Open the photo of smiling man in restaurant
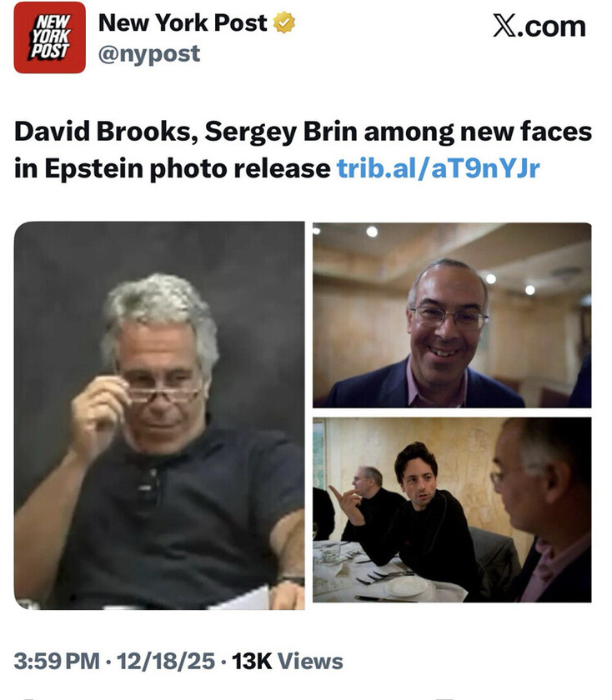The height and width of the screenshot is (700, 612). [x=452, y=315]
